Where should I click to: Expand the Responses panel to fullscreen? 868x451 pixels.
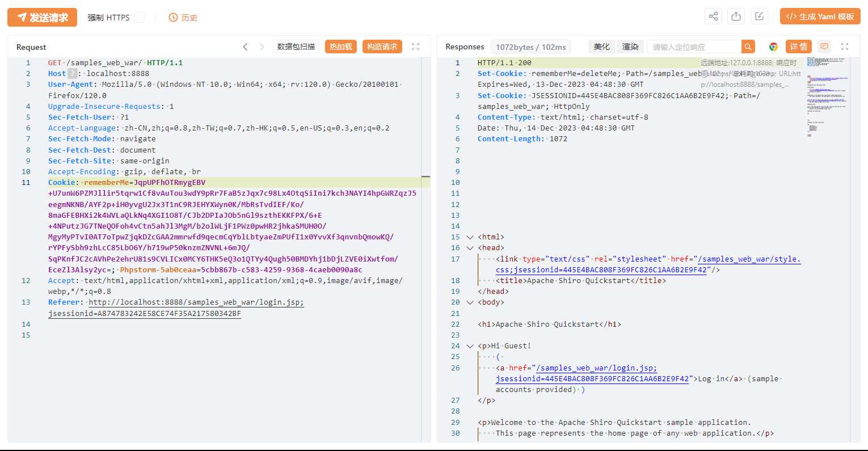[x=845, y=47]
